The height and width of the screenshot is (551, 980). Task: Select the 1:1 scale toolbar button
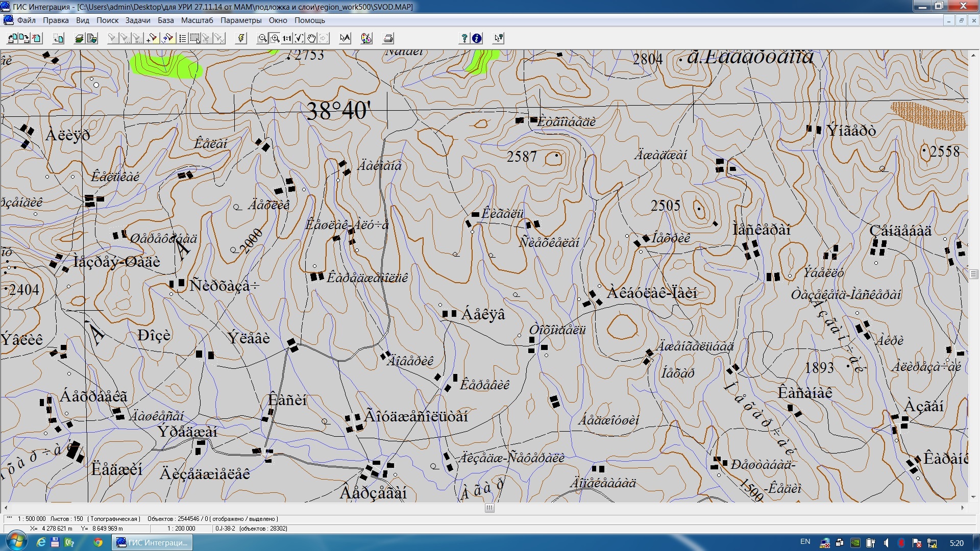click(x=287, y=38)
